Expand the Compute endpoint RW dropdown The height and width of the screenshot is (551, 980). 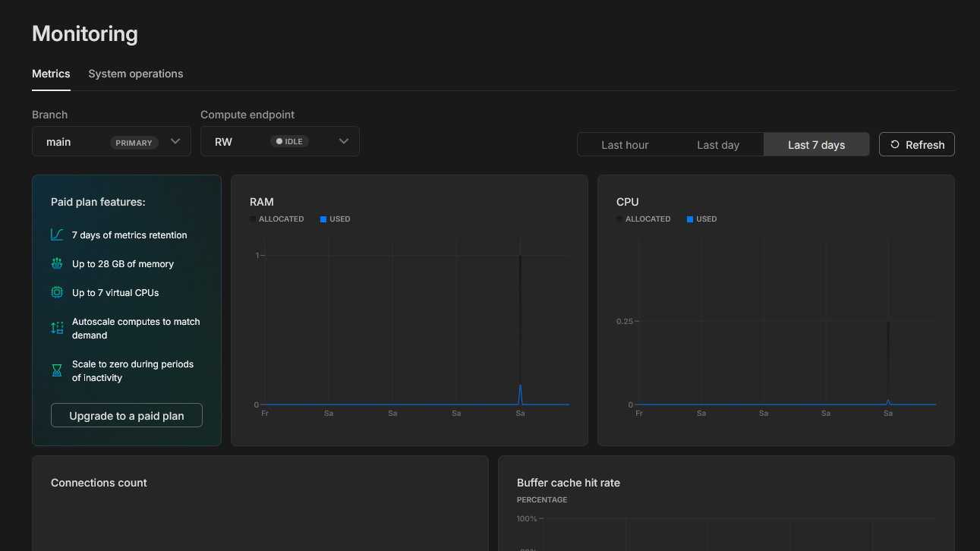[x=280, y=142]
